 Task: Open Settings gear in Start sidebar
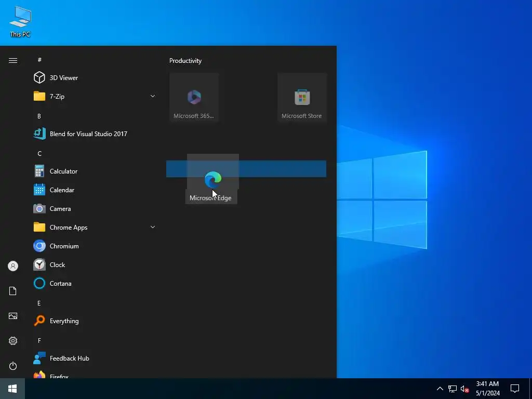(x=13, y=341)
